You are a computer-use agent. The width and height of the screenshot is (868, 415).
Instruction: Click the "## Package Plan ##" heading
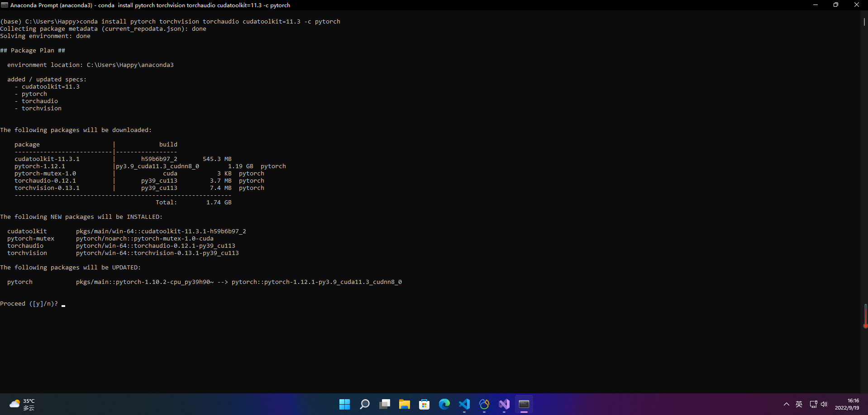click(33, 51)
